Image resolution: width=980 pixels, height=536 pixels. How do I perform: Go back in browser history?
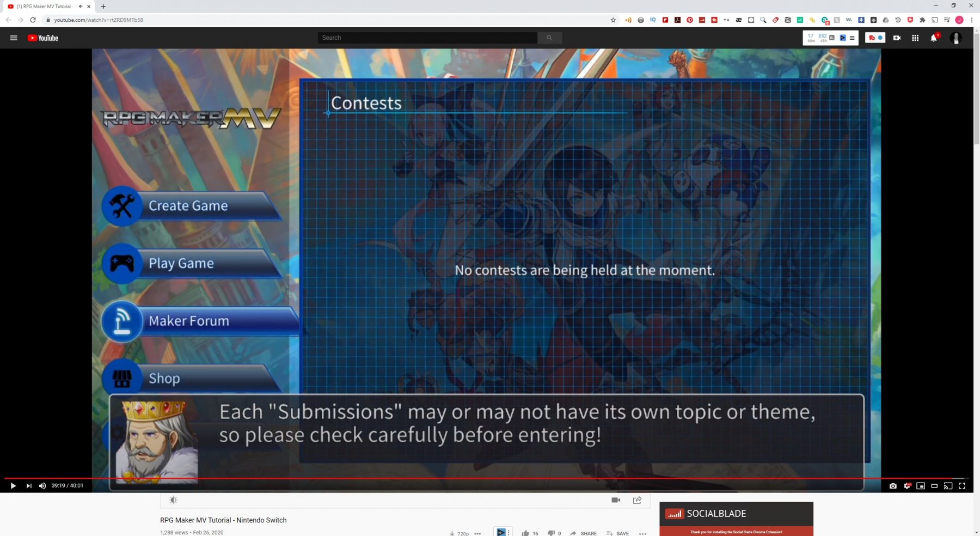tap(8, 20)
